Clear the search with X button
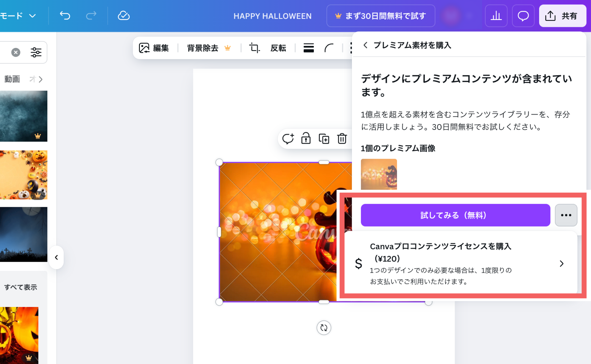The width and height of the screenshot is (591, 364). tap(16, 52)
